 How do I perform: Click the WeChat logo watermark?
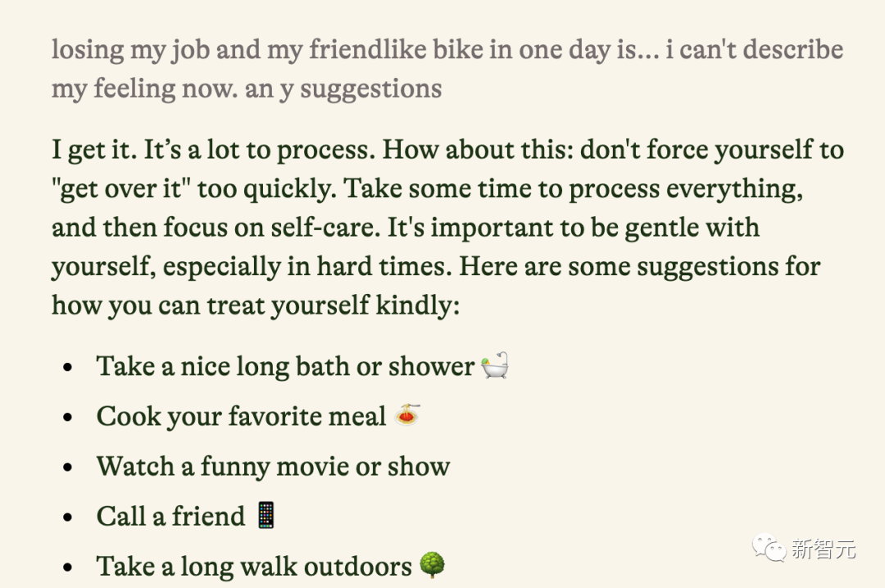769,548
